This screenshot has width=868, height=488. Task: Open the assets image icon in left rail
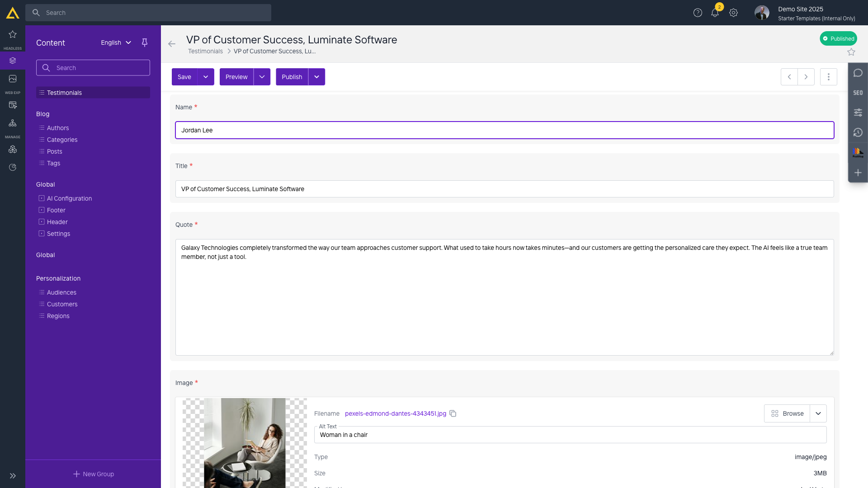[x=13, y=79]
